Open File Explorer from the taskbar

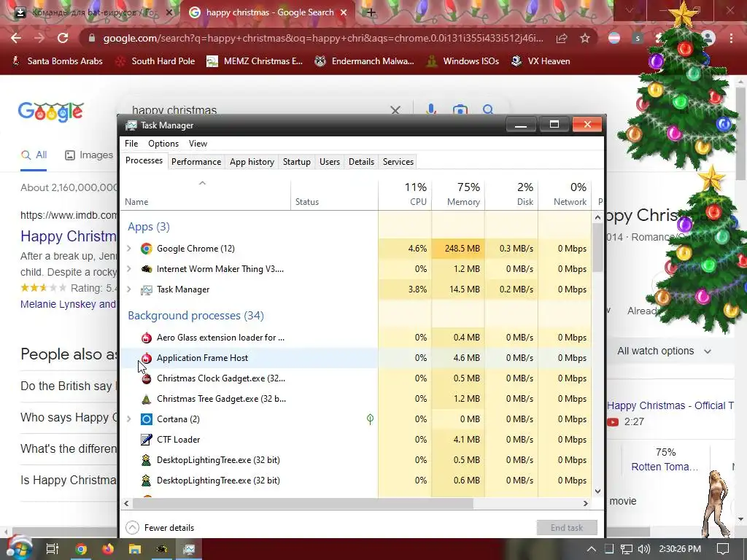pos(135,549)
